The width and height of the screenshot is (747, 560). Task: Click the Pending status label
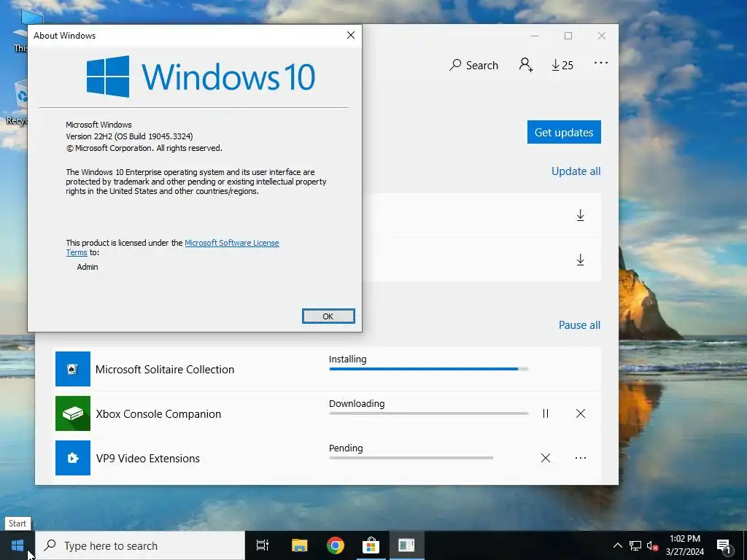346,448
